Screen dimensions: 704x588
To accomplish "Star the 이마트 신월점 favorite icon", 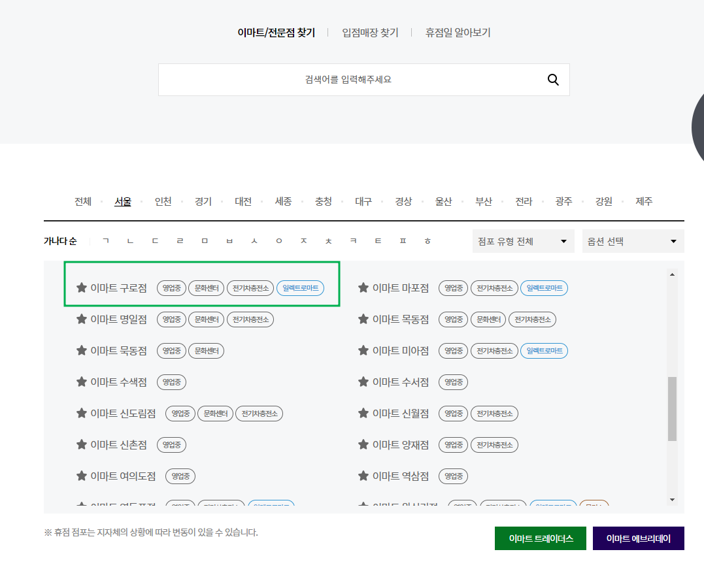I will [x=363, y=414].
